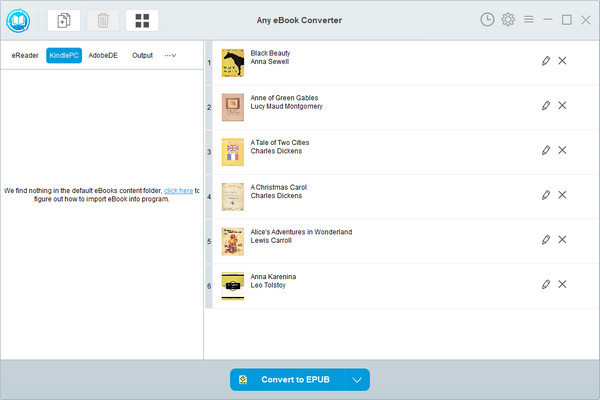This screenshot has width=600, height=400.
Task: Expand output format dropdown arrow
Action: 357,380
